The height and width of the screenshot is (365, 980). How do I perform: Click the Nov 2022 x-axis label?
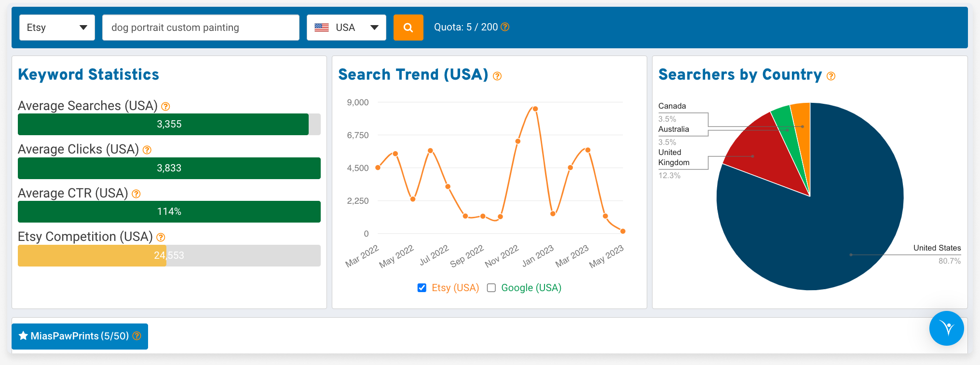coord(502,256)
